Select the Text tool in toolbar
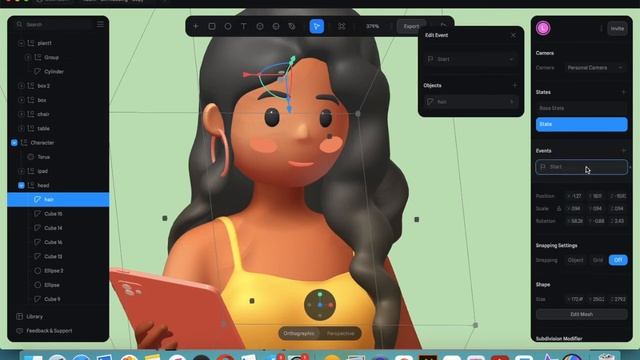Image resolution: width=640 pixels, height=360 pixels. click(244, 27)
